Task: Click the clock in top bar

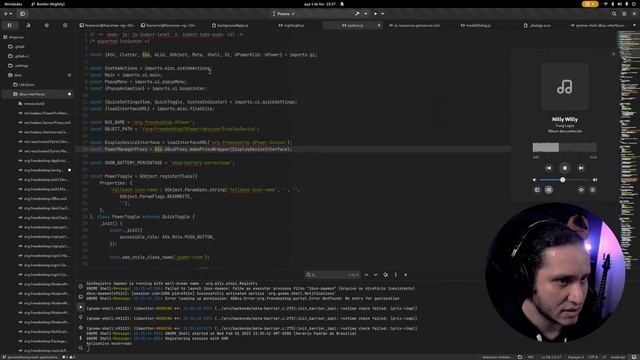Action: point(320,4)
